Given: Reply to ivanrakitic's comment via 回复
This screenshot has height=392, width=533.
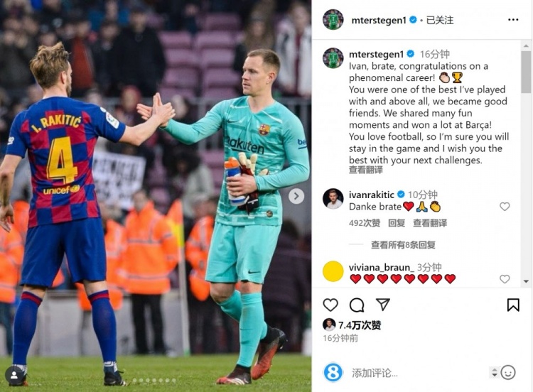Looking at the screenshot, I should pos(397,223).
